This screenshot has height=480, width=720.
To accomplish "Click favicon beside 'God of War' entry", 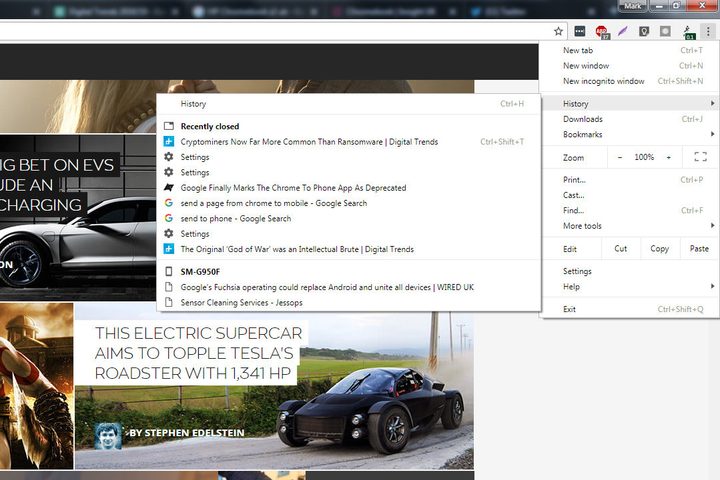I will [x=169, y=249].
